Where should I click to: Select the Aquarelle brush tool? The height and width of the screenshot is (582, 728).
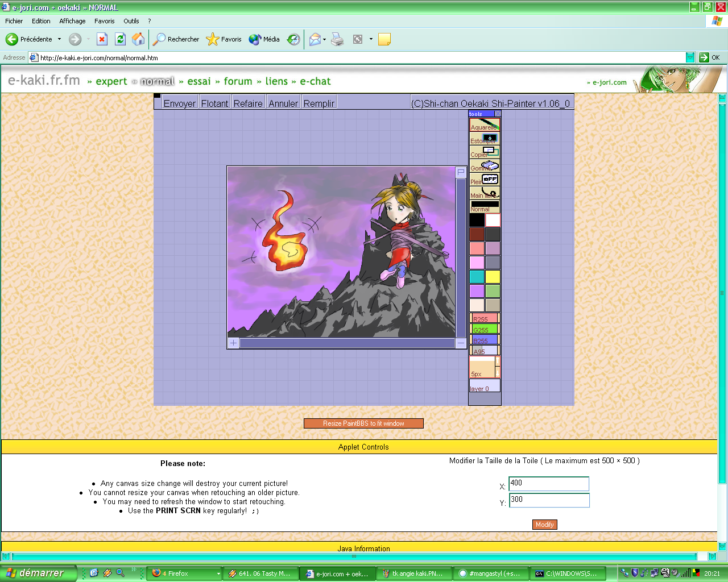coord(485,124)
